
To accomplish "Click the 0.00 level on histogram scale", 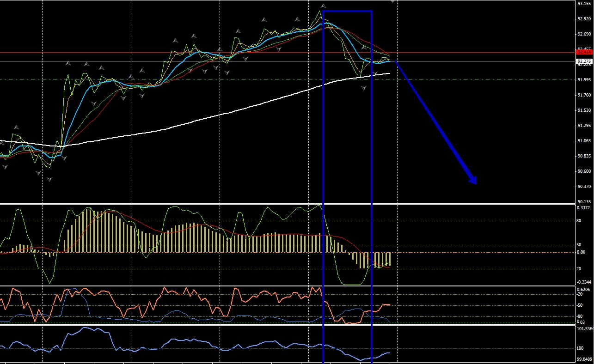I will pyautogui.click(x=582, y=252).
